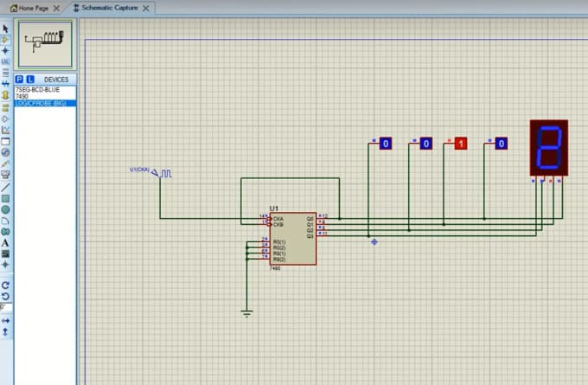
Task: Click the DEVICES panel header
Action: click(56, 80)
